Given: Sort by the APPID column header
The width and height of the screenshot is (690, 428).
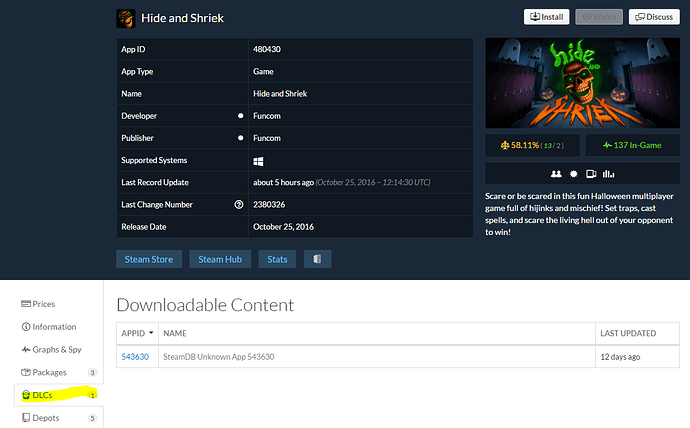Looking at the screenshot, I should coord(137,333).
